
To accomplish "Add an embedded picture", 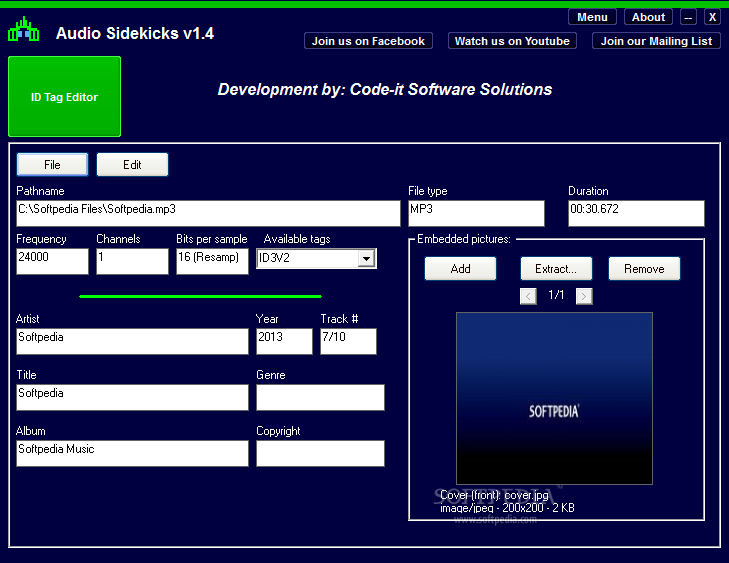I will click(x=460, y=269).
